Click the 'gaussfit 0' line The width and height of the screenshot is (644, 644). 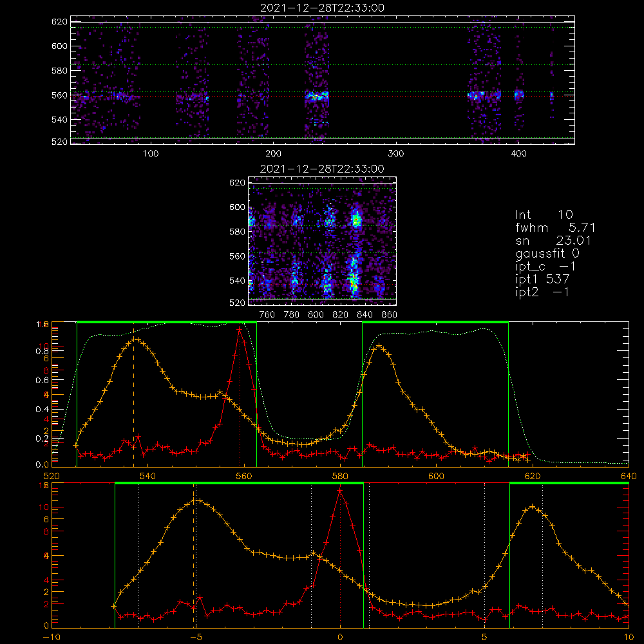(x=547, y=253)
